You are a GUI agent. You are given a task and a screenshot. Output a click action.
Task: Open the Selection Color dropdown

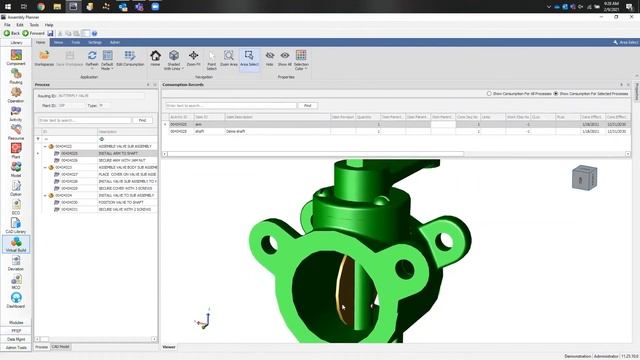tap(301, 60)
